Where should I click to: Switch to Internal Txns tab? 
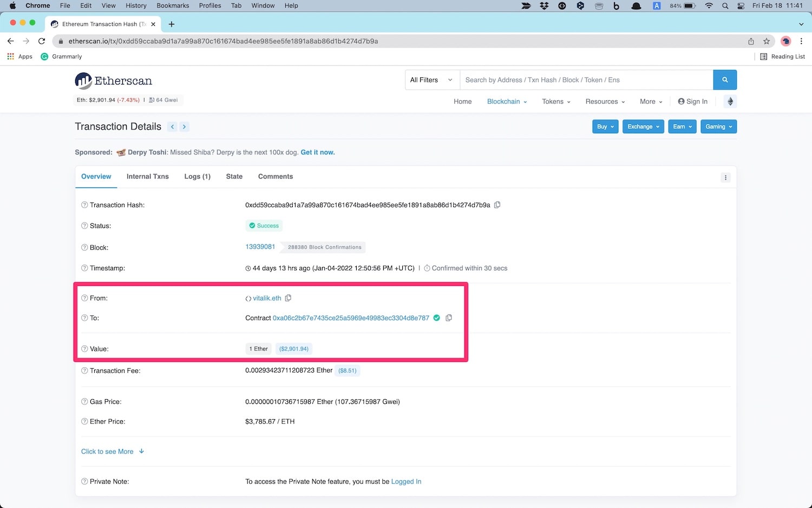coord(148,177)
